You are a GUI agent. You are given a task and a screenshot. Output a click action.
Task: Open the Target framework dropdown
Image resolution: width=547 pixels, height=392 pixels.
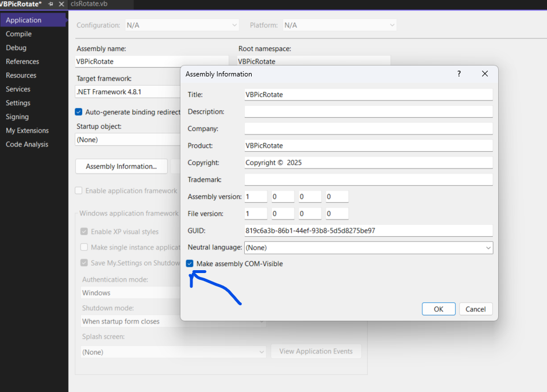click(128, 92)
